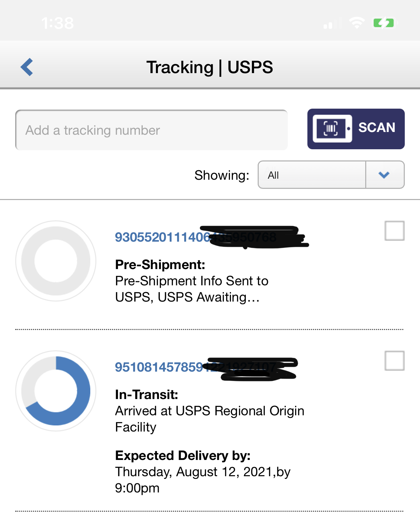Tap the In-Transit progress circle
Viewport: 420px width, 529px height.
click(x=55, y=391)
